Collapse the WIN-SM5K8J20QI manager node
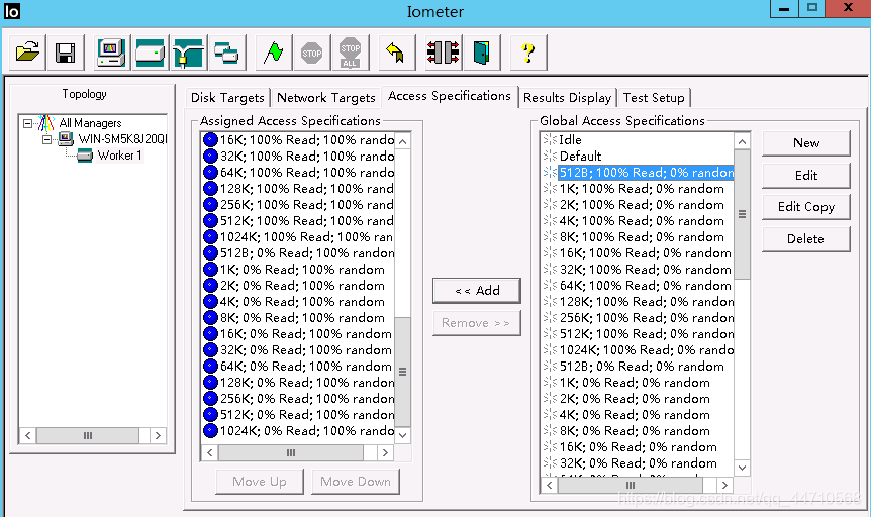 [47, 139]
